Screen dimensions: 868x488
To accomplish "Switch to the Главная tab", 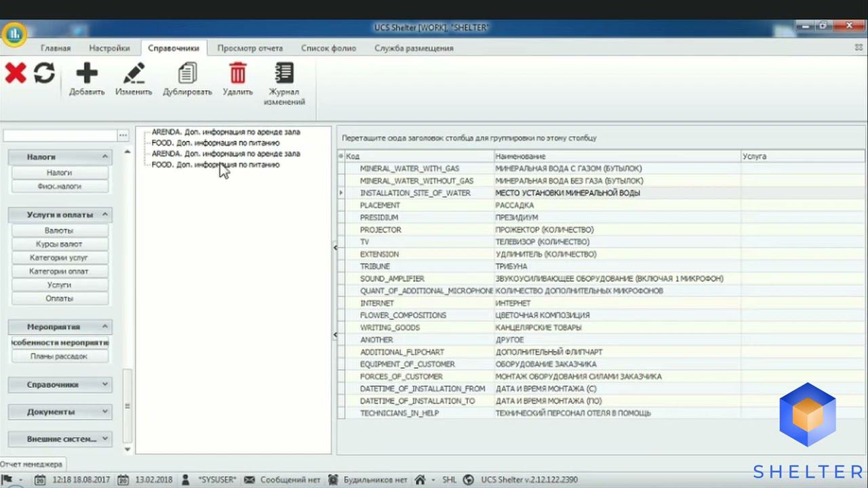I will click(x=56, y=48).
